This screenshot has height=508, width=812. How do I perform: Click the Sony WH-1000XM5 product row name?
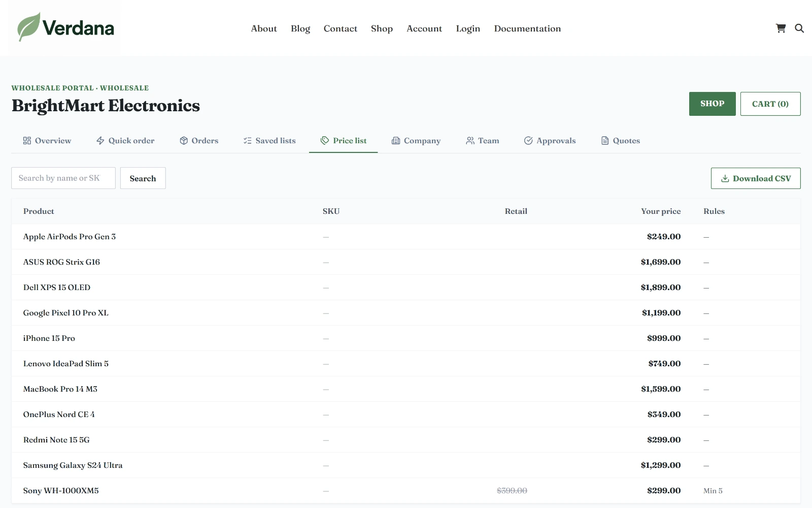[61, 491]
